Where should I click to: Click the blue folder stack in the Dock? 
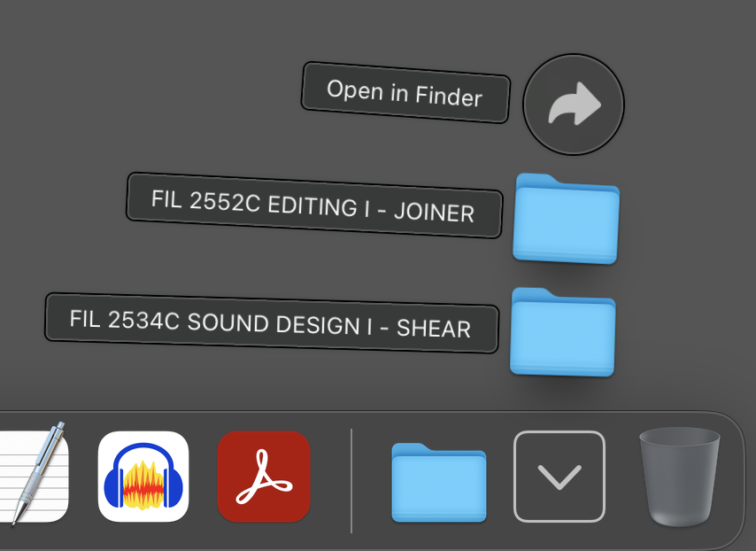click(439, 483)
